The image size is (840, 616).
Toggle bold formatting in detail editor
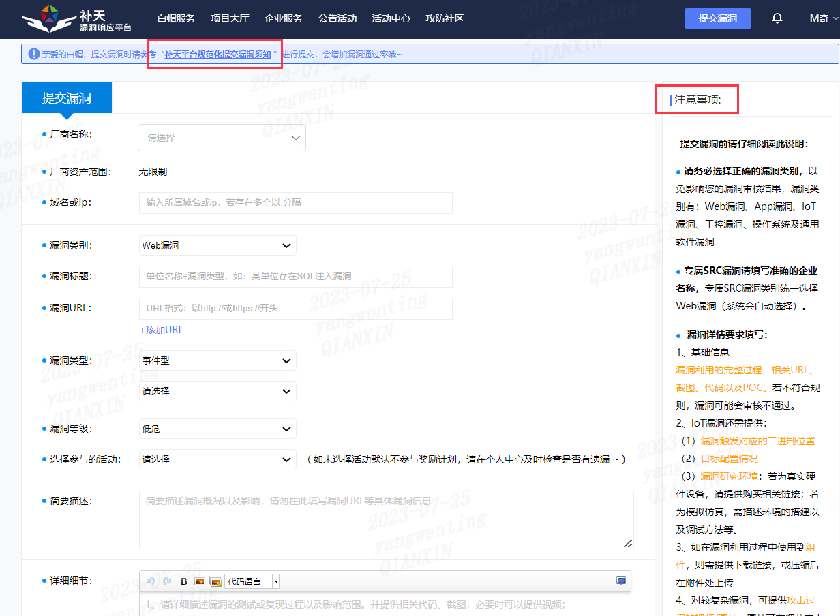[x=183, y=581]
